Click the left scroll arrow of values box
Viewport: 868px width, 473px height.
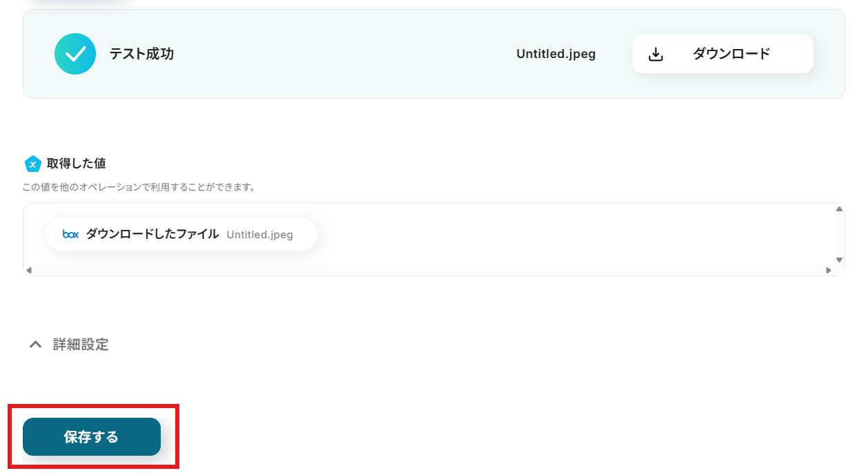point(29,270)
